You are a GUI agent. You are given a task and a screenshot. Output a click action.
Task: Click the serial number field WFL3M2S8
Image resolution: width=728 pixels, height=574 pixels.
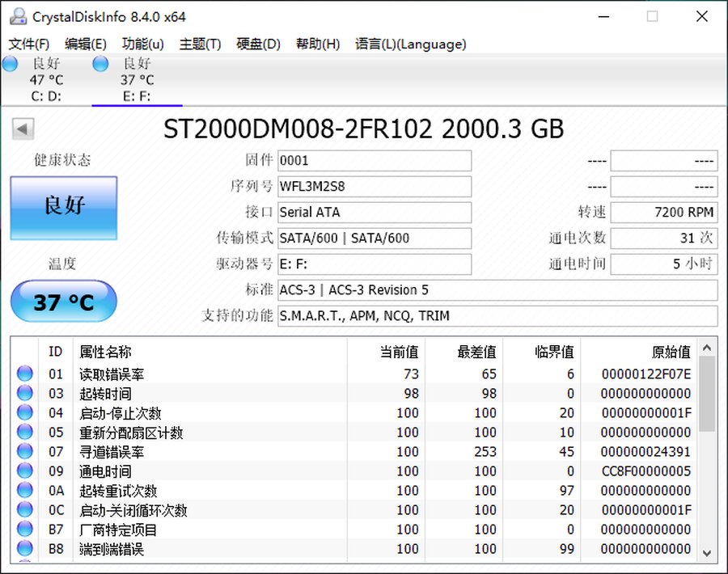pyautogui.click(x=375, y=187)
